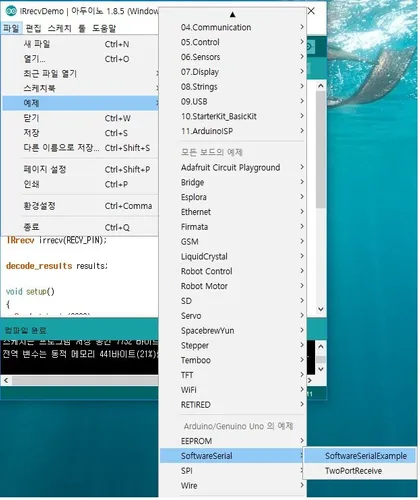Select 새 파일 from the file menu
Viewport: 420px width, 500px height.
(80, 44)
